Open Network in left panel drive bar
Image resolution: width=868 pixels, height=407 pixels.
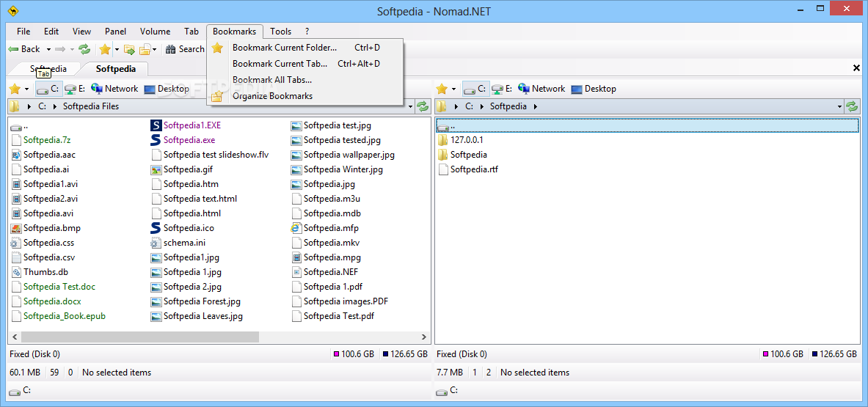[114, 89]
